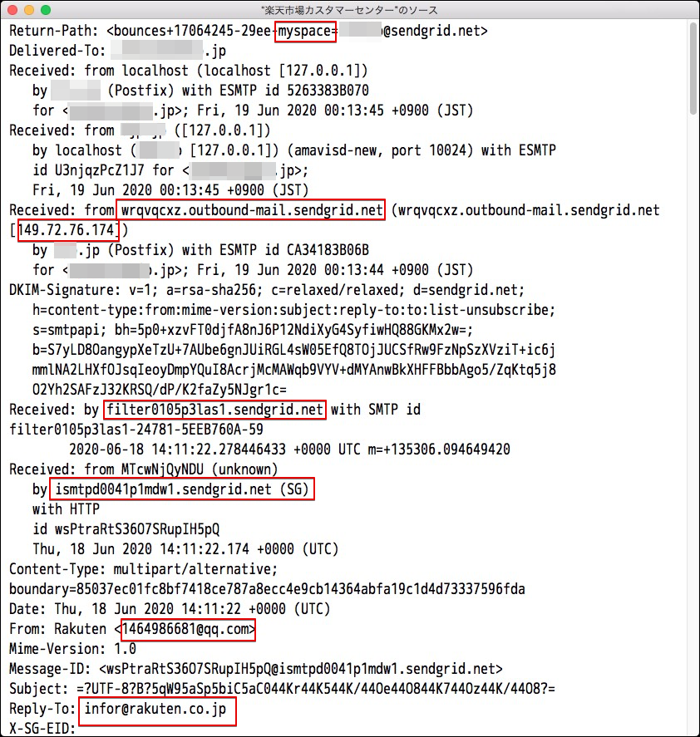Viewport: 700px width, 737px height.
Task: Click the wrqvqcxz.outbound-mail.sendgrid.net highlighted hostname
Action: 251,210
